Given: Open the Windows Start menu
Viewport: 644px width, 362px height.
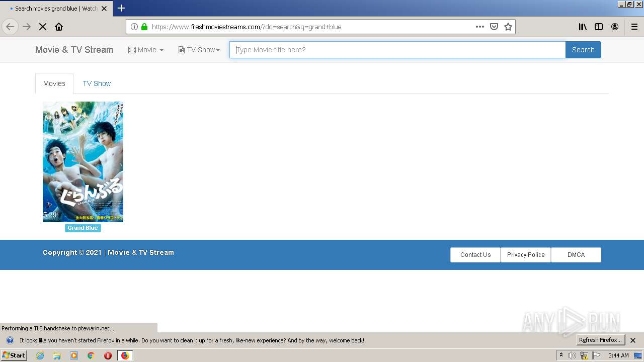Looking at the screenshot, I should (x=14, y=355).
